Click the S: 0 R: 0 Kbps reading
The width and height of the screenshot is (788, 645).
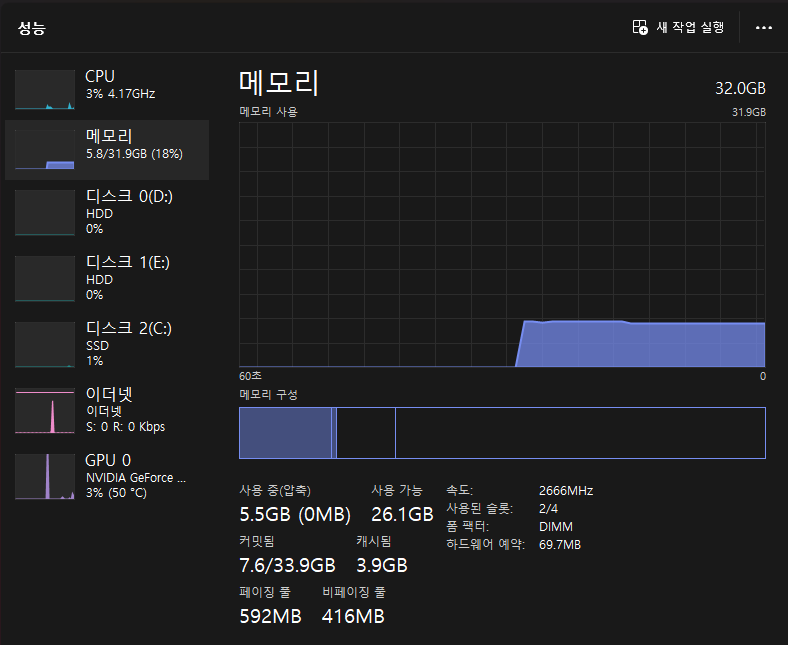pyautogui.click(x=126, y=427)
